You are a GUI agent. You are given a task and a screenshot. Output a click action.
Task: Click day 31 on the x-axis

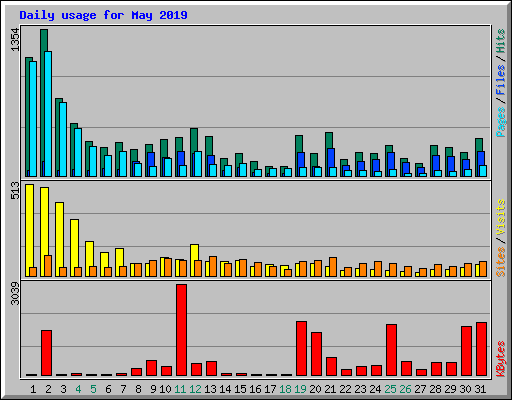[x=480, y=389]
